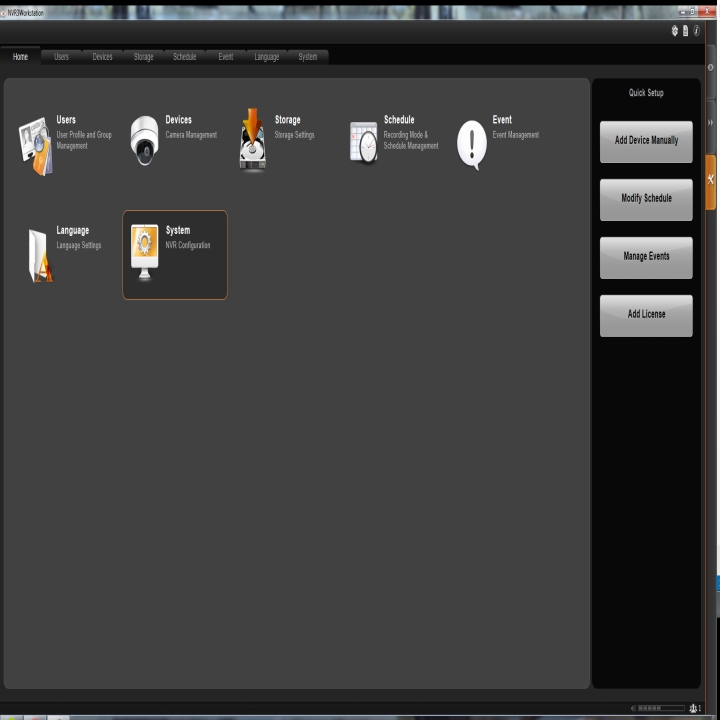Open the Schedule calendar clock icon
The image size is (720, 720).
[363, 142]
